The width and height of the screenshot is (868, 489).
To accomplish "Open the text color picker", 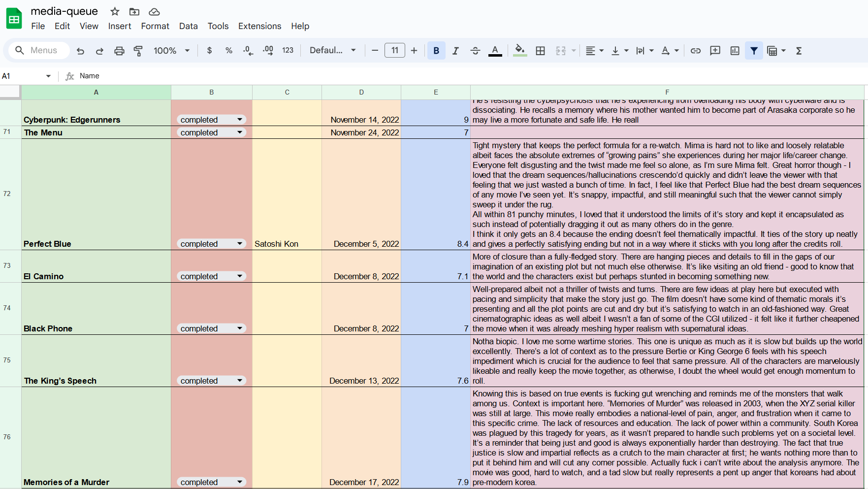I will coord(495,50).
